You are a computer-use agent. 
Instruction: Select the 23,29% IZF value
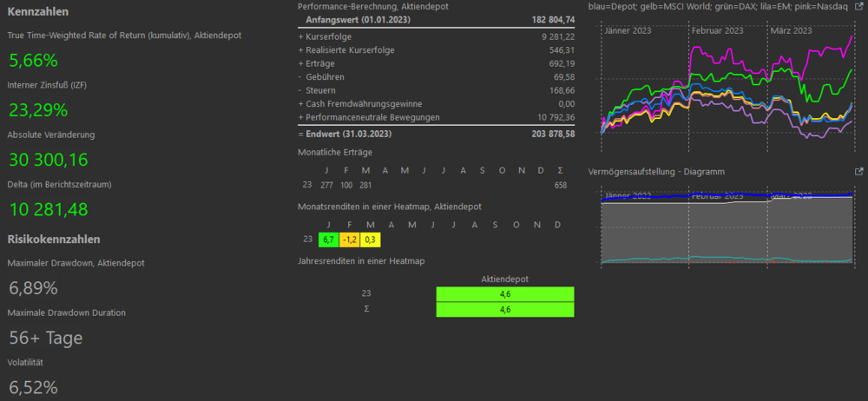pyautogui.click(x=38, y=110)
